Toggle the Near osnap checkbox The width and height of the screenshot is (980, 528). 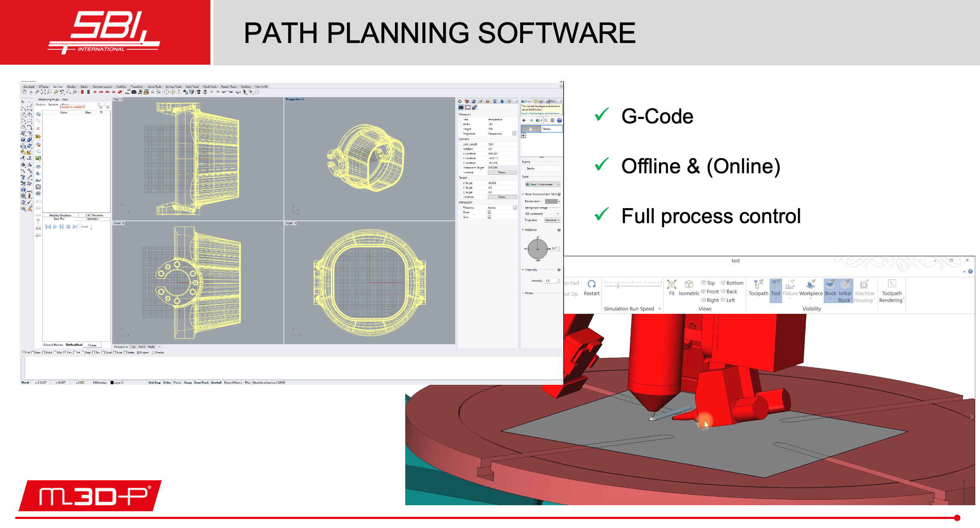pos(33,353)
